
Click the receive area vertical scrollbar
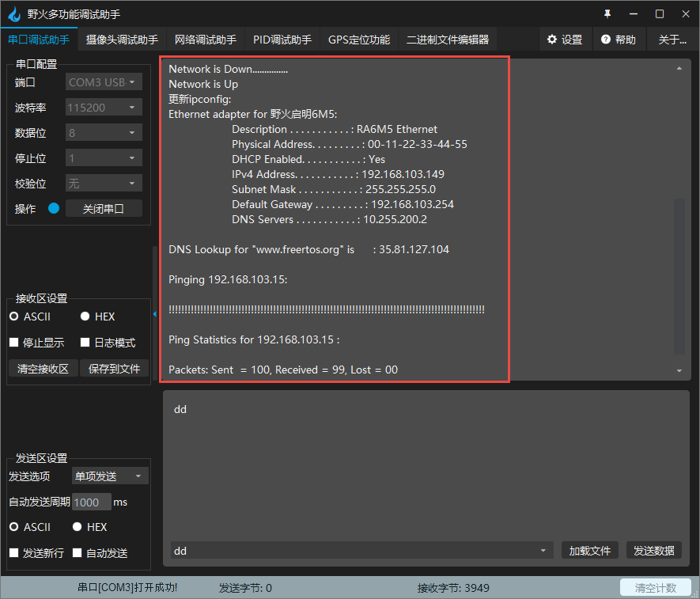679,276
